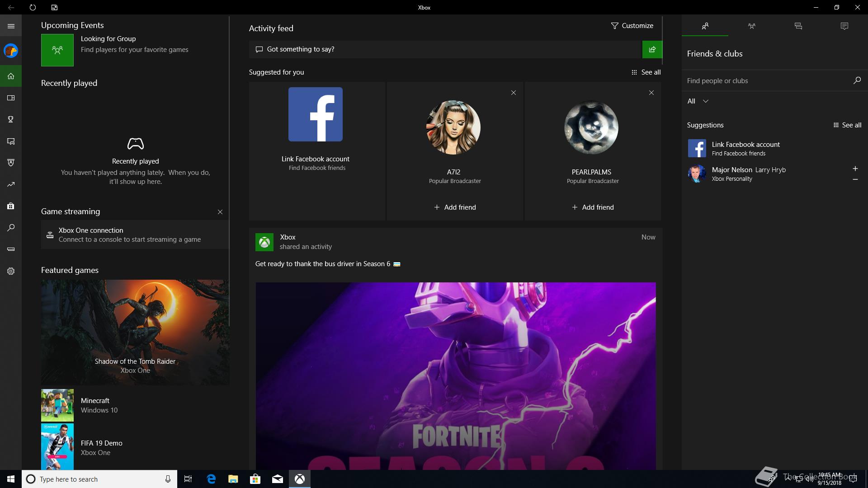
Task: Click the compact view icon in title bar
Action: (54, 7)
